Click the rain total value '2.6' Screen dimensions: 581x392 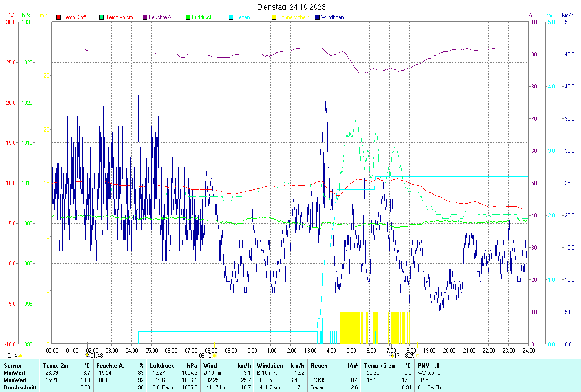coord(355,387)
